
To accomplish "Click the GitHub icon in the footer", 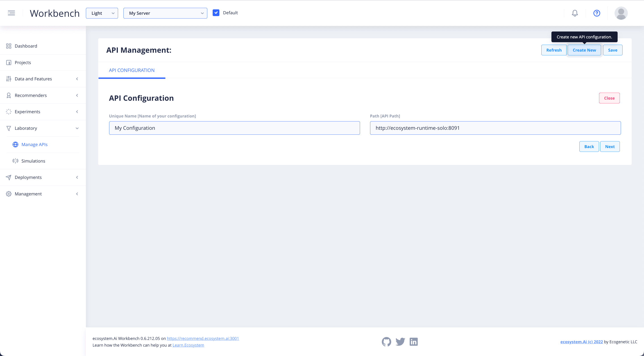I will coord(386,342).
